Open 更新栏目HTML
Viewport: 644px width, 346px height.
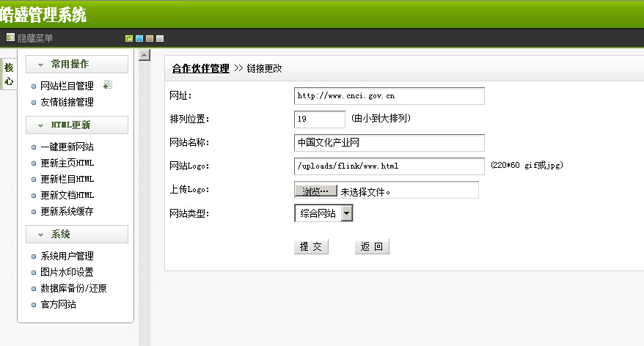(67, 179)
